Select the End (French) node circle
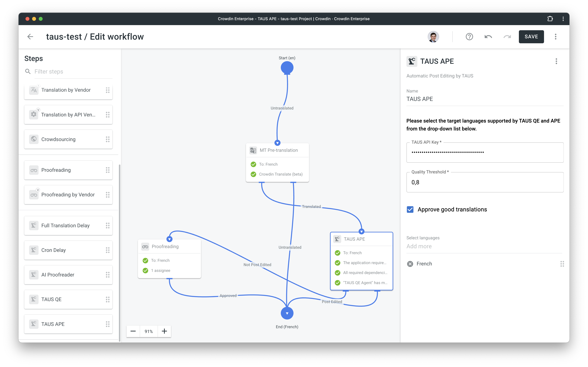Image resolution: width=588 pixels, height=367 pixels. [x=287, y=313]
